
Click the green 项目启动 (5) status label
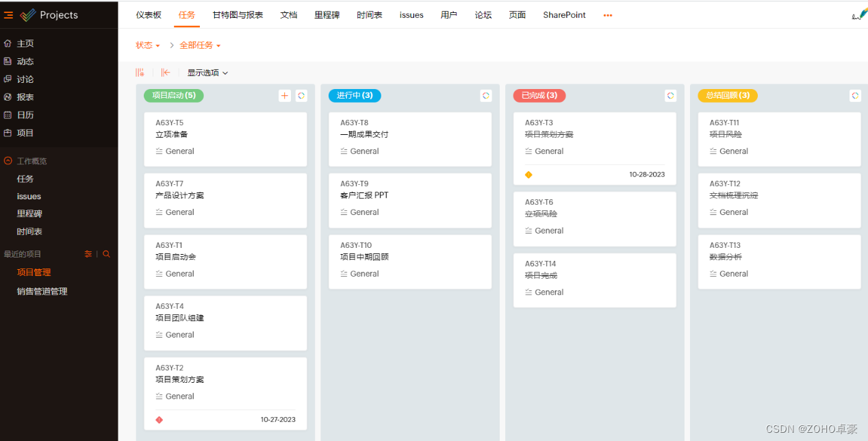tap(174, 95)
